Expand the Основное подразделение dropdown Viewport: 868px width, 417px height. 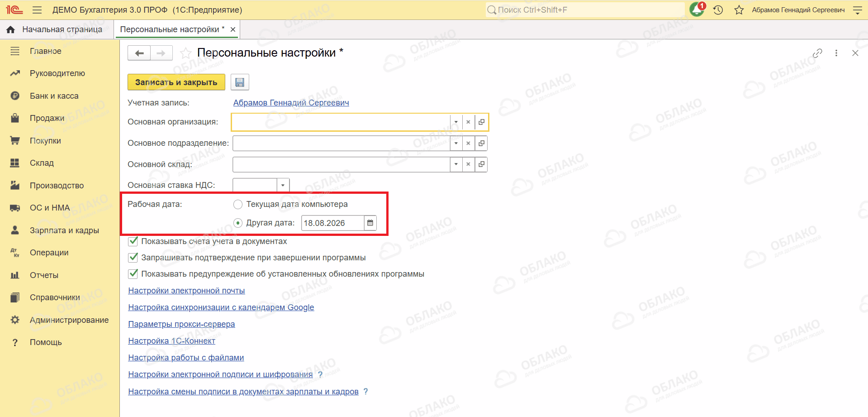coord(456,143)
